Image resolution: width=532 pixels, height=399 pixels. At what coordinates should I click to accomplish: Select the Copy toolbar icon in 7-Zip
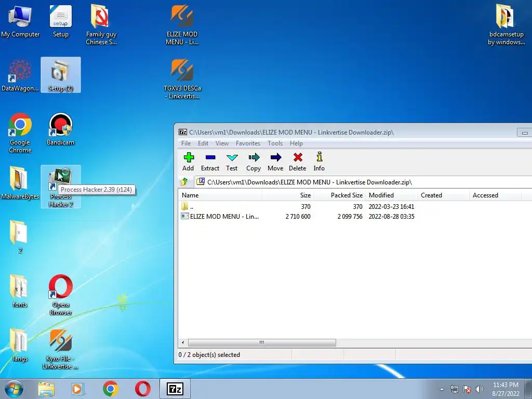click(254, 162)
